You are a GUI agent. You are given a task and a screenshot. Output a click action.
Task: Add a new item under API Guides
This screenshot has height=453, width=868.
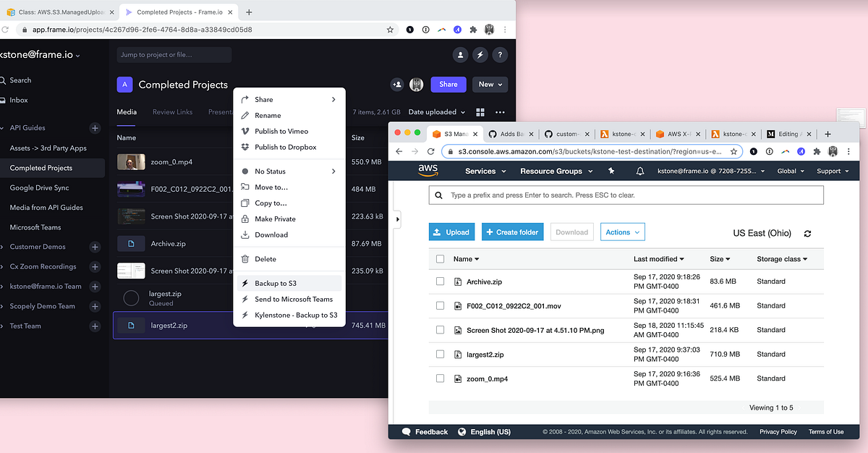pyautogui.click(x=94, y=128)
